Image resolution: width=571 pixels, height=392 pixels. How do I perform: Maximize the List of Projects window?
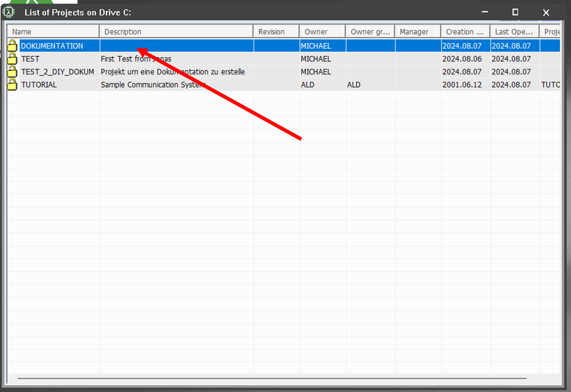pos(515,12)
